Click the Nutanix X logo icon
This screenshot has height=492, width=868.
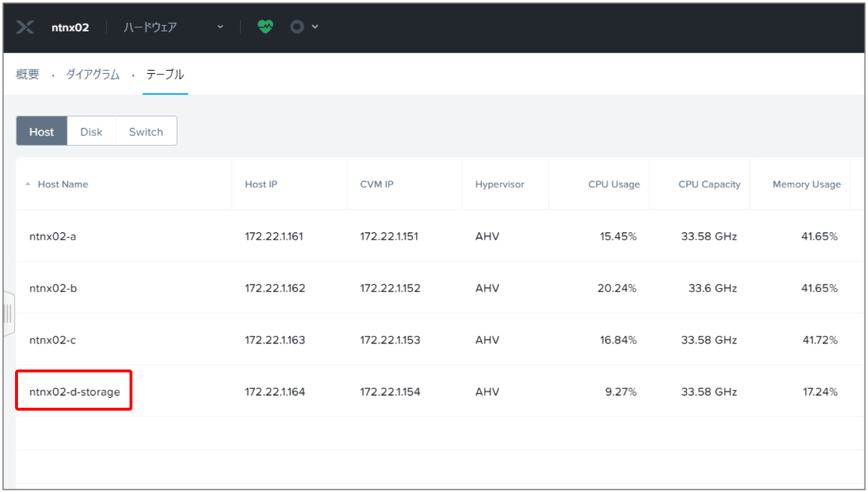coord(25,27)
